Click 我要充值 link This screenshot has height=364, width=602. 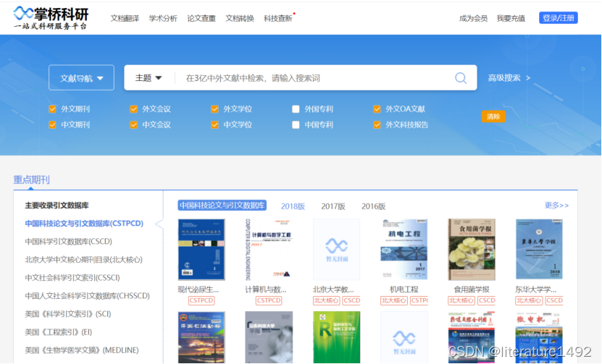point(511,18)
